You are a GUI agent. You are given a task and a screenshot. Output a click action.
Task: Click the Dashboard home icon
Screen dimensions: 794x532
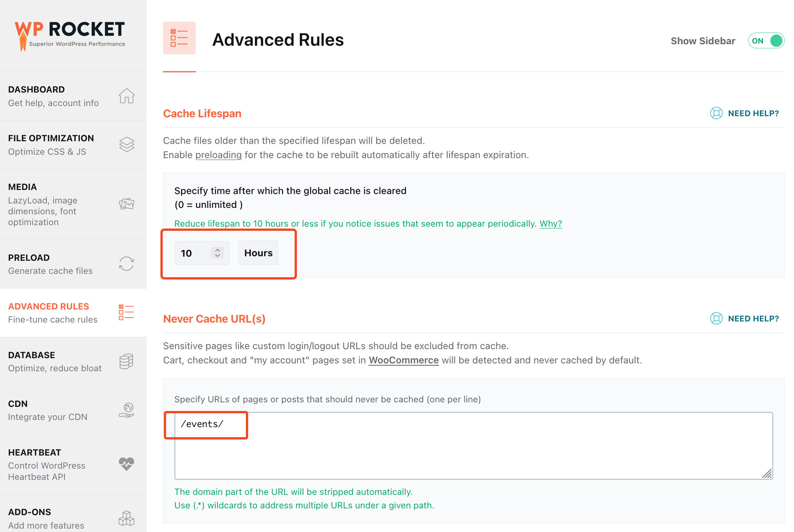[127, 96]
